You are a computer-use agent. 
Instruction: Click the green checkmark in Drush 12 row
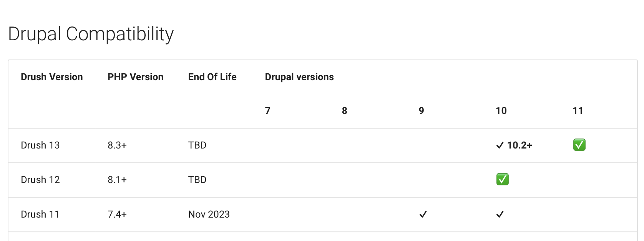[x=502, y=179]
